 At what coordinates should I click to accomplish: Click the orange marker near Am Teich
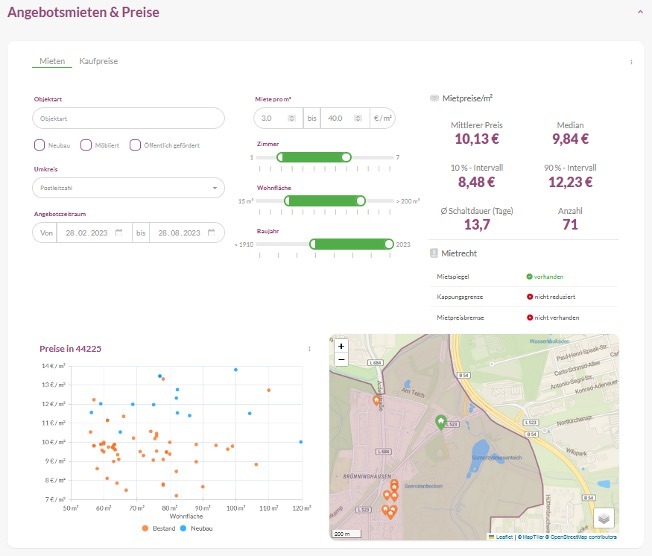376,400
